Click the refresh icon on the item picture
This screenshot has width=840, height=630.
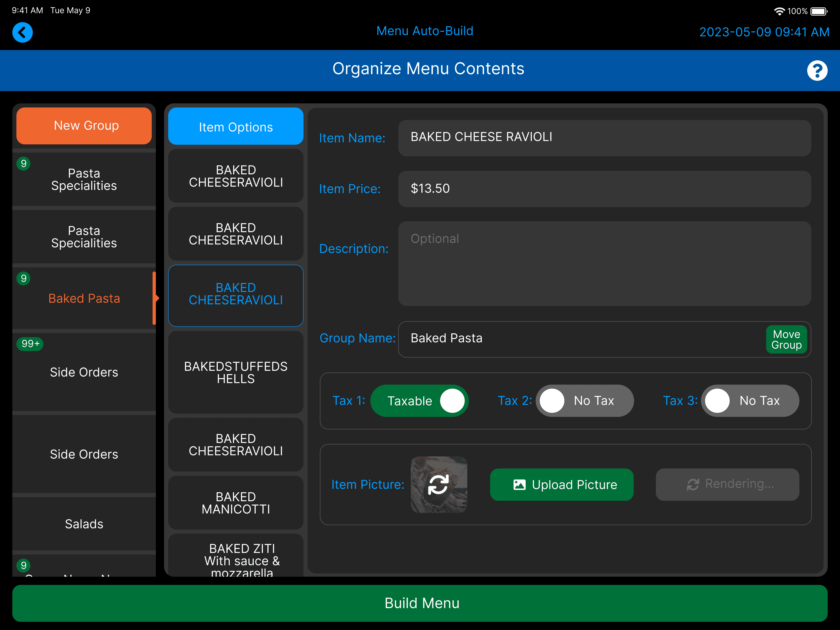coord(439,485)
